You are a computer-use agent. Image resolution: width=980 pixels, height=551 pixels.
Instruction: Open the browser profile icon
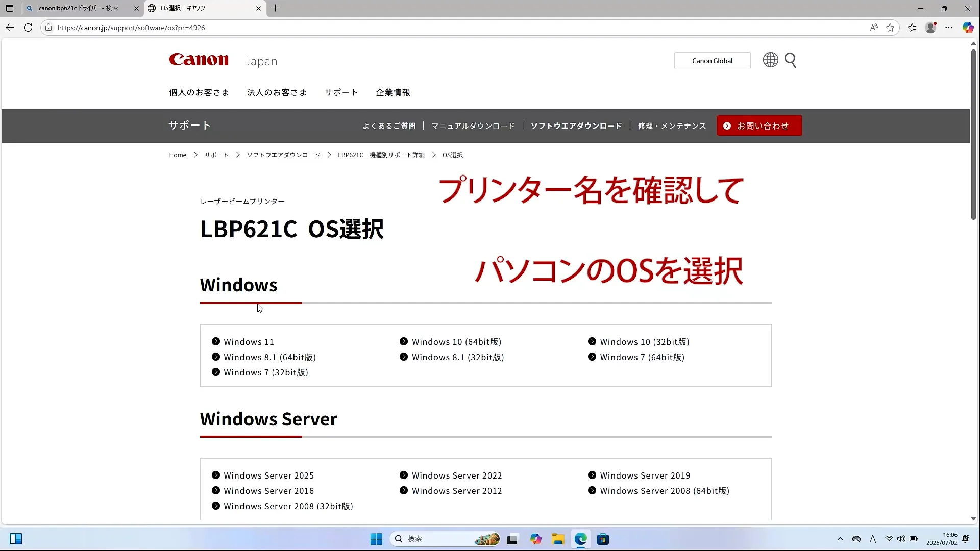pos(931,28)
